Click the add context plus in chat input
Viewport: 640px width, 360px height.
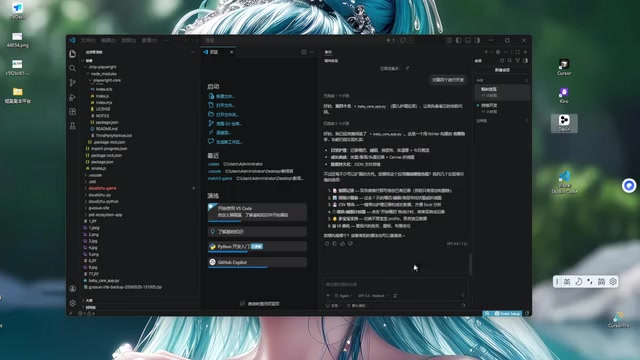(328, 296)
